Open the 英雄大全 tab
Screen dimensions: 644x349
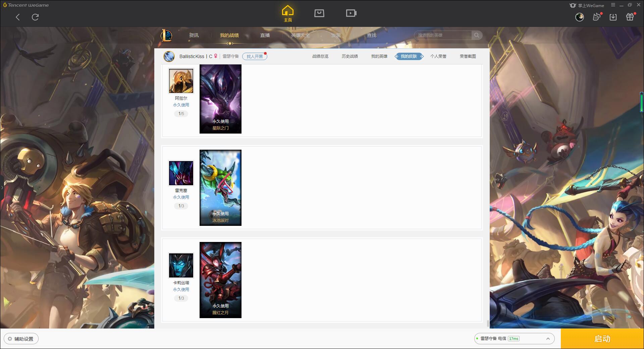pos(301,35)
